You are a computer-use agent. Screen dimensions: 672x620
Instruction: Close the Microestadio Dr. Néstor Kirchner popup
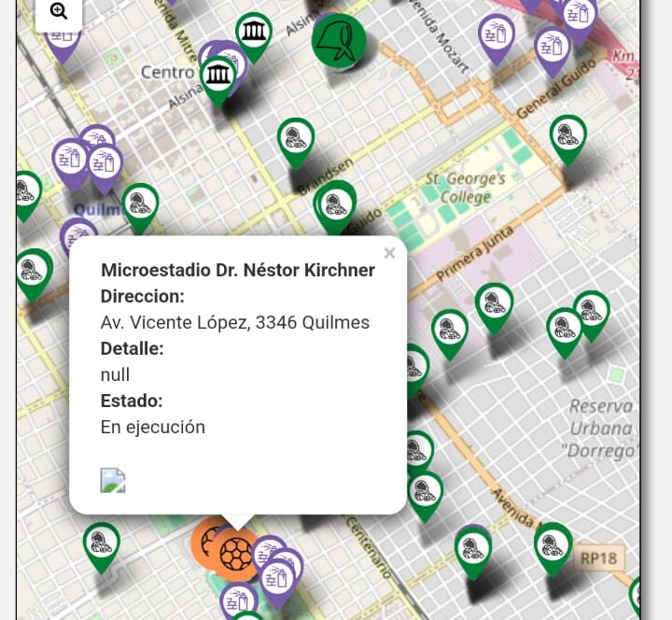[x=389, y=253]
